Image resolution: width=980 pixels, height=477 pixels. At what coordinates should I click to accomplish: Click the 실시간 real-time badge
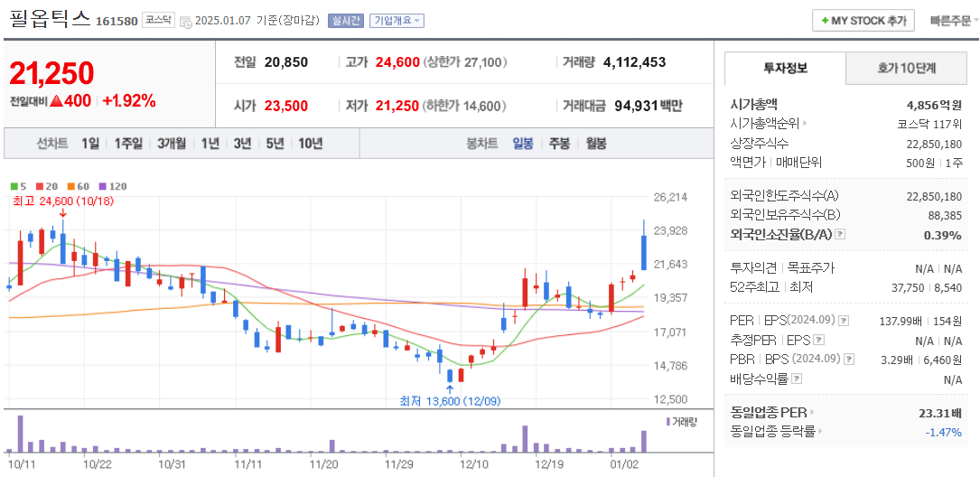[x=346, y=21]
